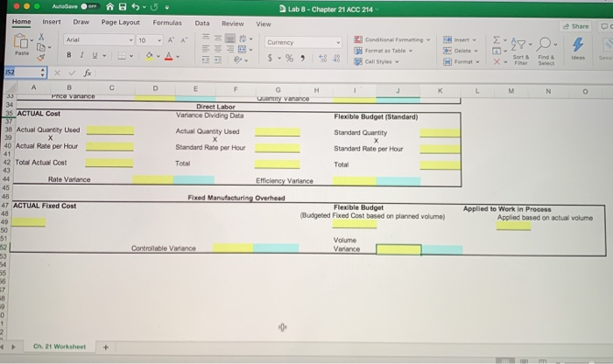Open the Customize Quick Access Toolbar arrow
613x364 pixels.
(x=167, y=7)
